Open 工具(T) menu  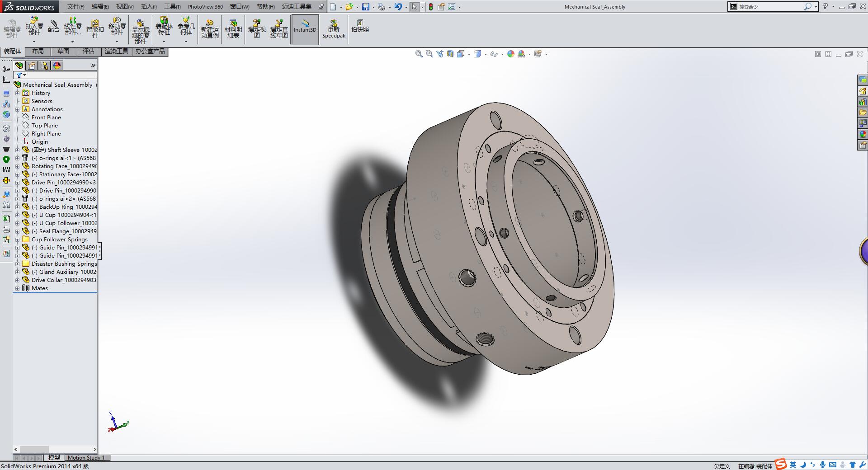[x=172, y=7]
